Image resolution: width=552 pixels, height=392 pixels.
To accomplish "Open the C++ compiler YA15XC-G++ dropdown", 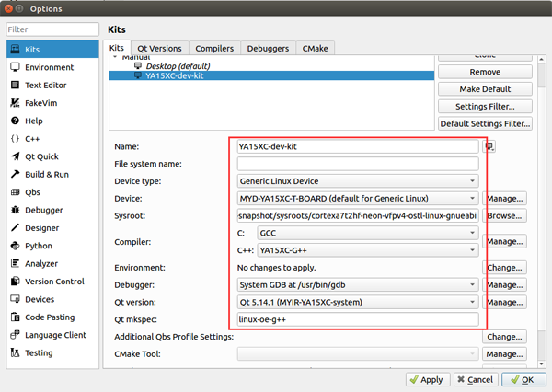I will (368, 250).
